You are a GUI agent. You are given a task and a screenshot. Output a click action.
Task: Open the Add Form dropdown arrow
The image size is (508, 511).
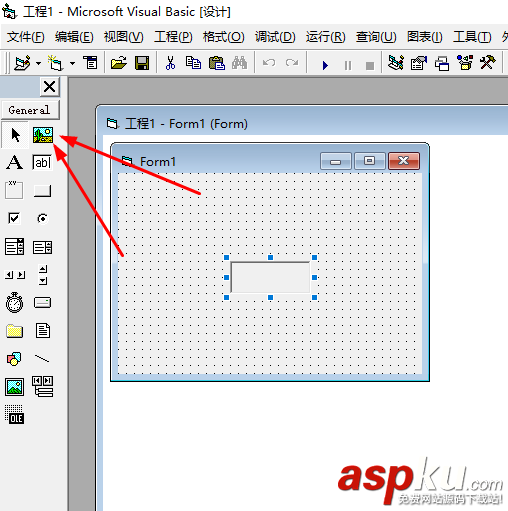click(x=72, y=63)
